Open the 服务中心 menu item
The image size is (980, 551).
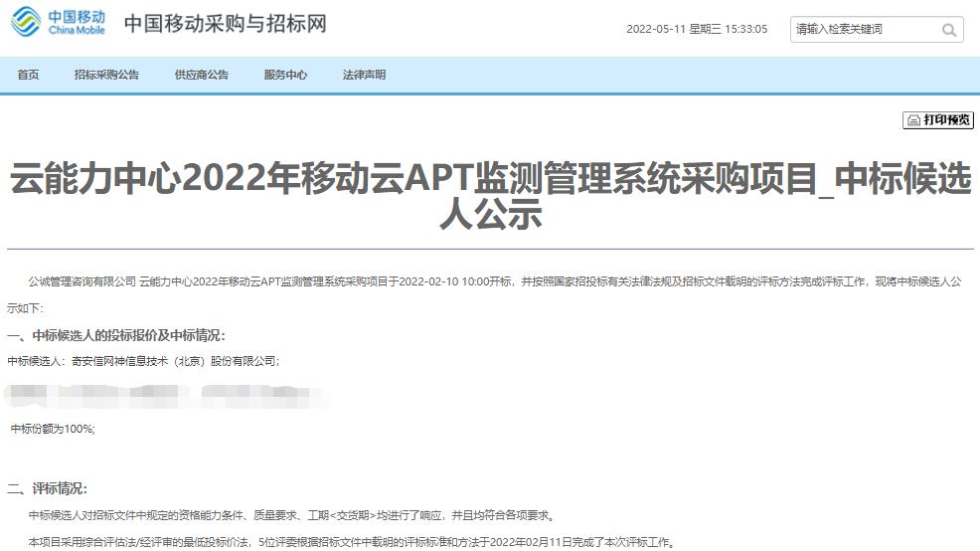tap(285, 75)
